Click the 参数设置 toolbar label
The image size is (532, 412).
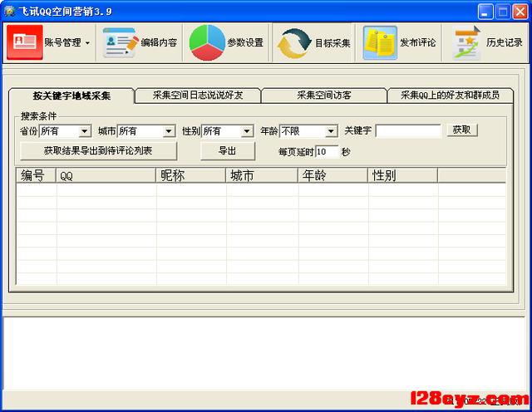coord(245,42)
